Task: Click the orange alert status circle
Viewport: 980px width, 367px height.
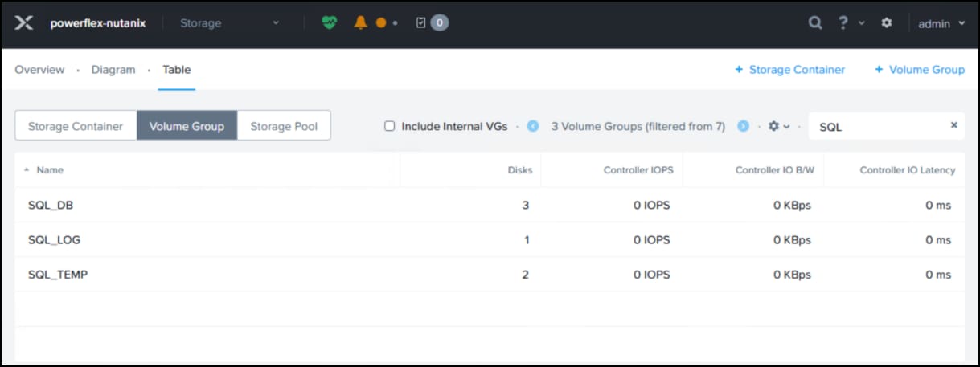Action: (381, 23)
